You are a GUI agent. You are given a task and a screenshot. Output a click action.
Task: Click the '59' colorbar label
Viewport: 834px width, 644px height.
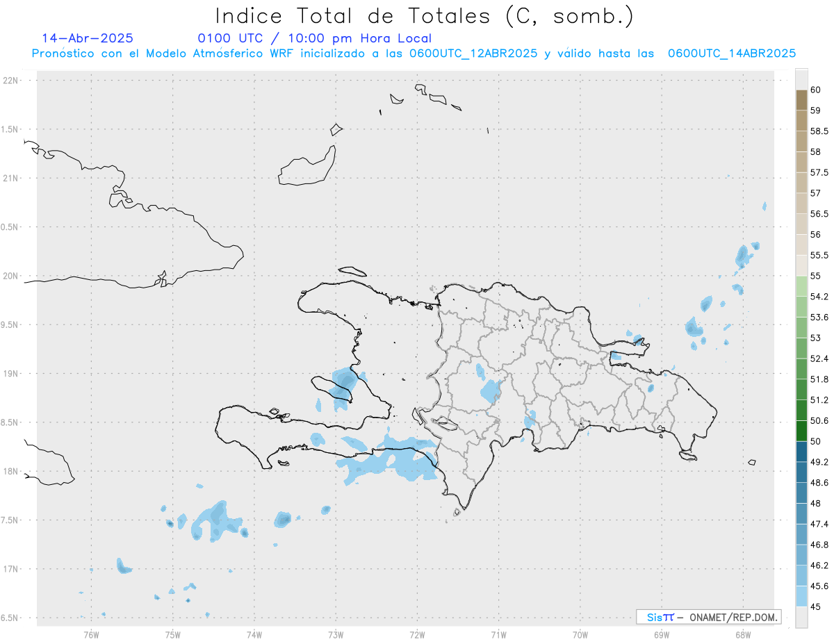click(816, 110)
